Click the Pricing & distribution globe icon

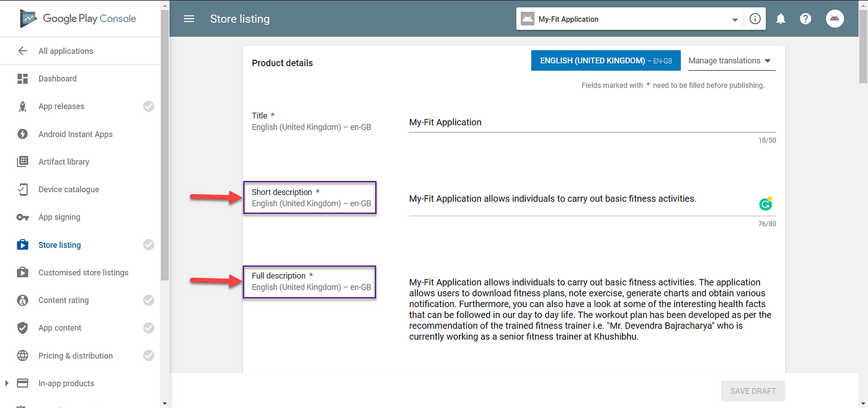23,355
